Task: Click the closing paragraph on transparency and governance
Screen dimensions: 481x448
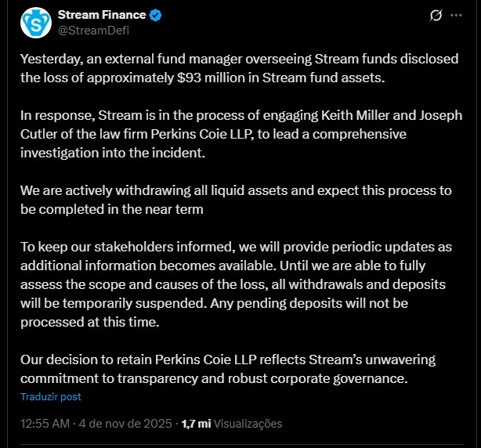Action: point(227,370)
